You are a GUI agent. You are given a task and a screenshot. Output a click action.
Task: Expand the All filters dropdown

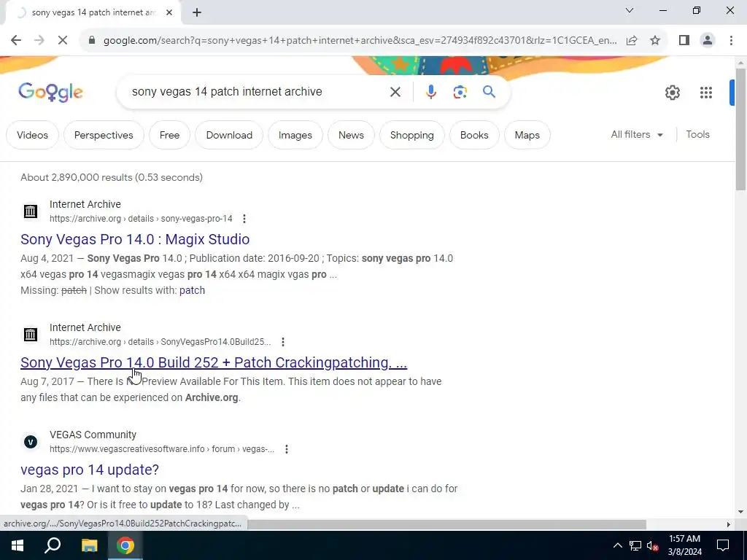(x=637, y=135)
